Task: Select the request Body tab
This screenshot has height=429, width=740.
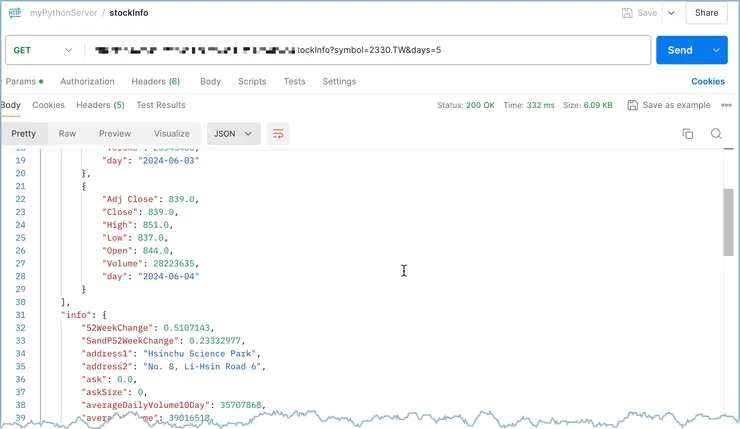Action: pyautogui.click(x=210, y=81)
